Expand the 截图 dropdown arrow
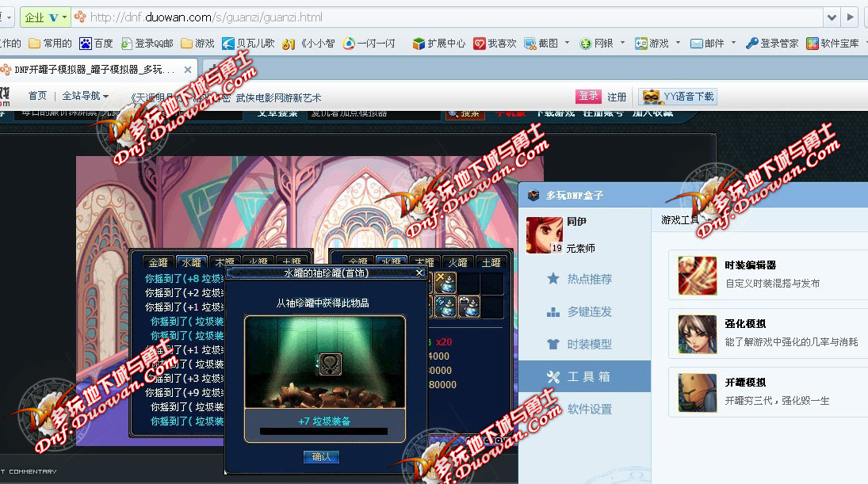This screenshot has width=868, height=484. point(567,43)
